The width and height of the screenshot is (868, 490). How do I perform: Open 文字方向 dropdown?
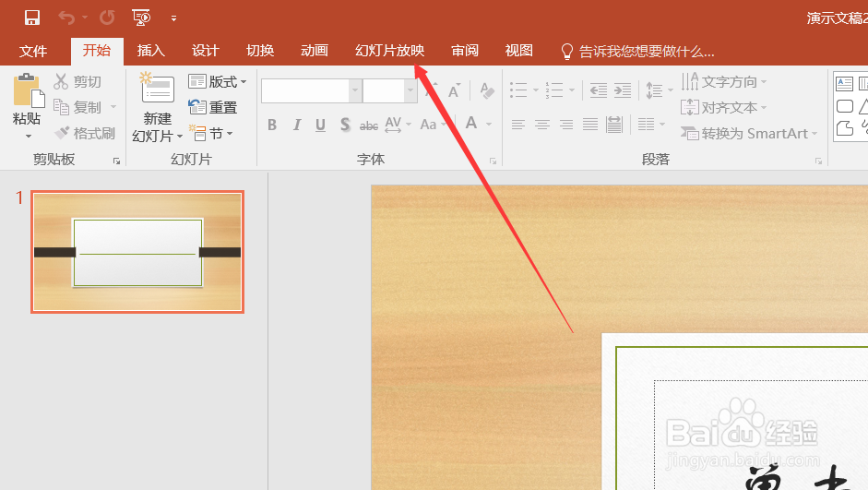(724, 82)
